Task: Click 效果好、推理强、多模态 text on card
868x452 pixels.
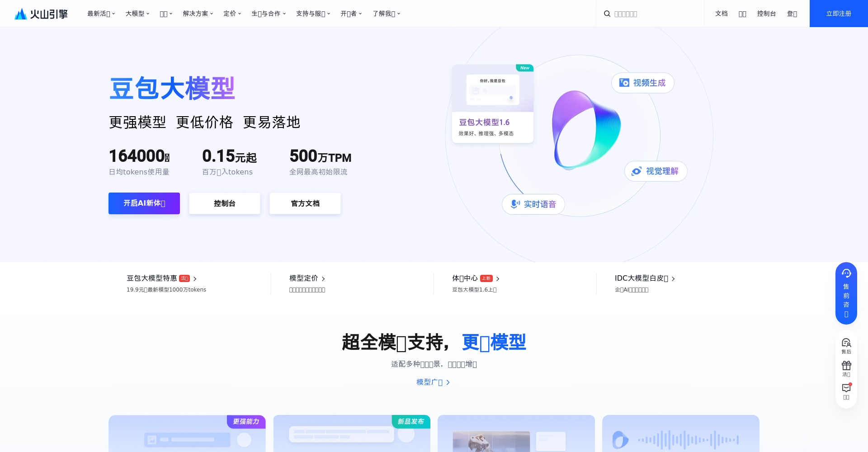Action: tap(486, 133)
